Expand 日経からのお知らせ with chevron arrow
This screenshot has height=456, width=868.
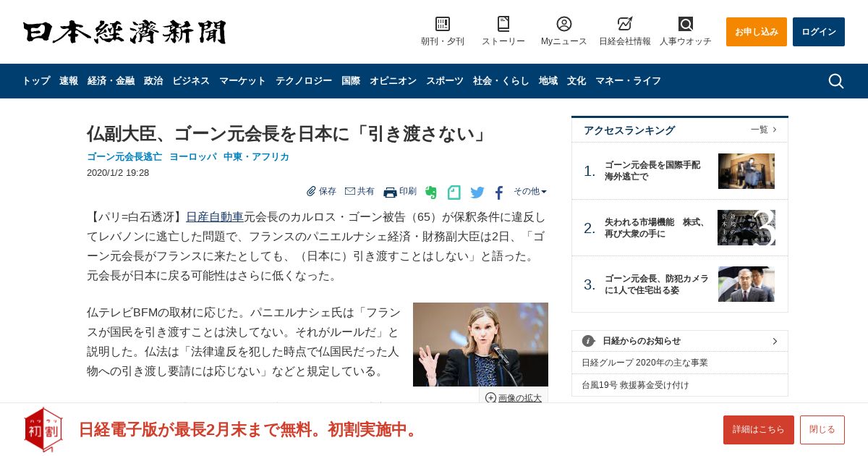coord(775,341)
